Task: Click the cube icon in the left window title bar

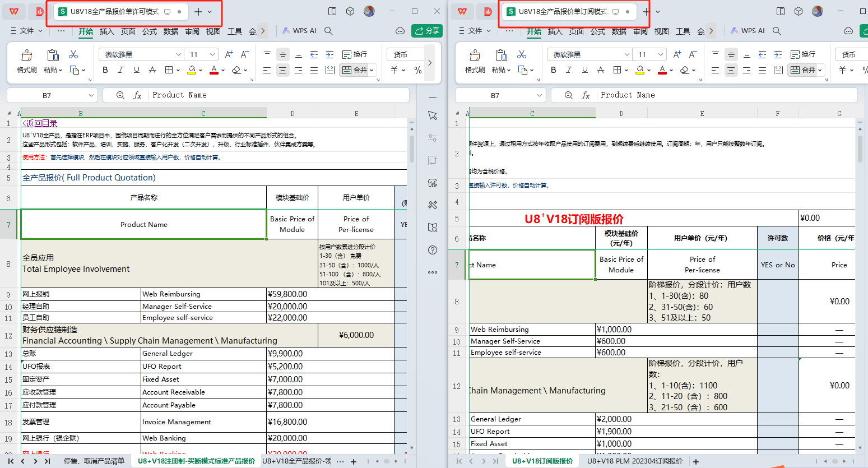Action: (350, 11)
